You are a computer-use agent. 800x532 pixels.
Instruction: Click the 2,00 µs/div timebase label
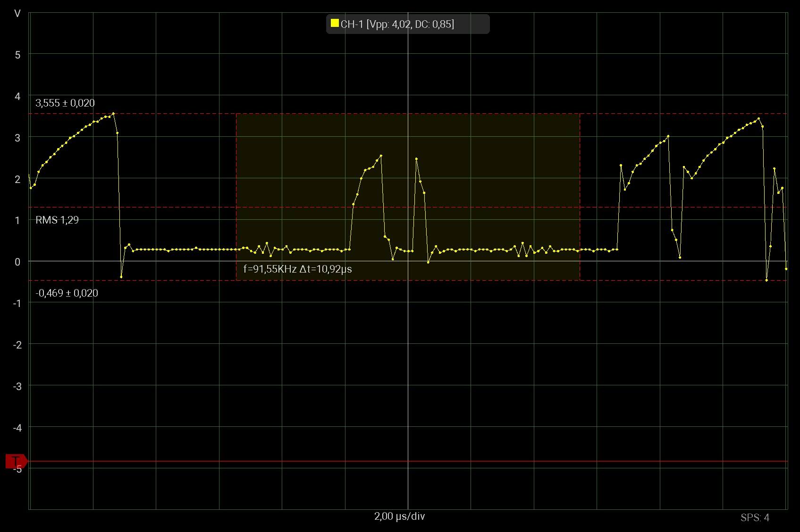399,516
